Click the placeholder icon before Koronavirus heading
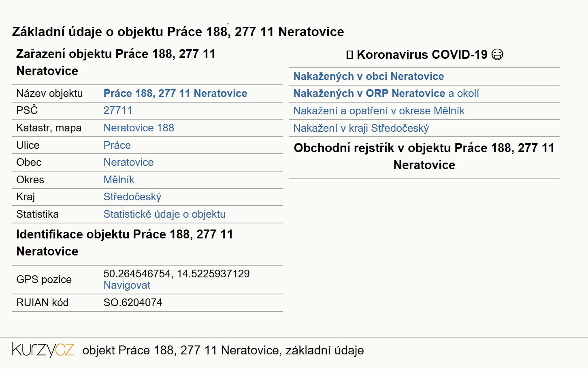588x369 pixels. [x=350, y=55]
